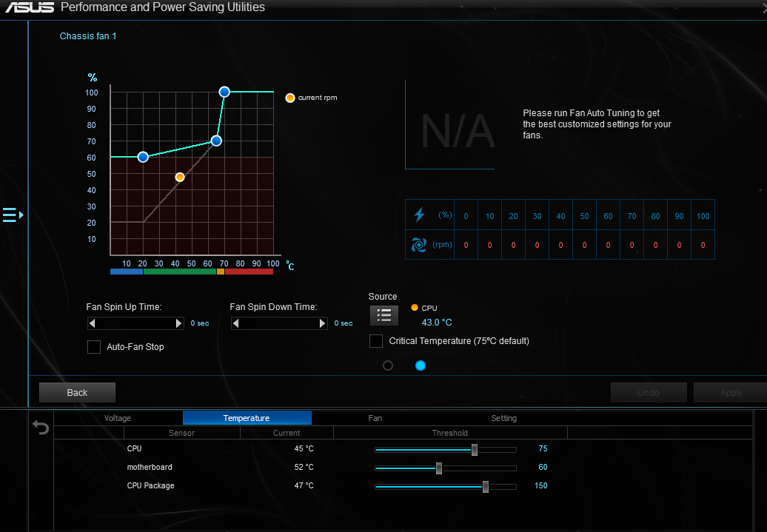Select the orange CPU source indicator
The image size is (767, 532).
(x=415, y=308)
